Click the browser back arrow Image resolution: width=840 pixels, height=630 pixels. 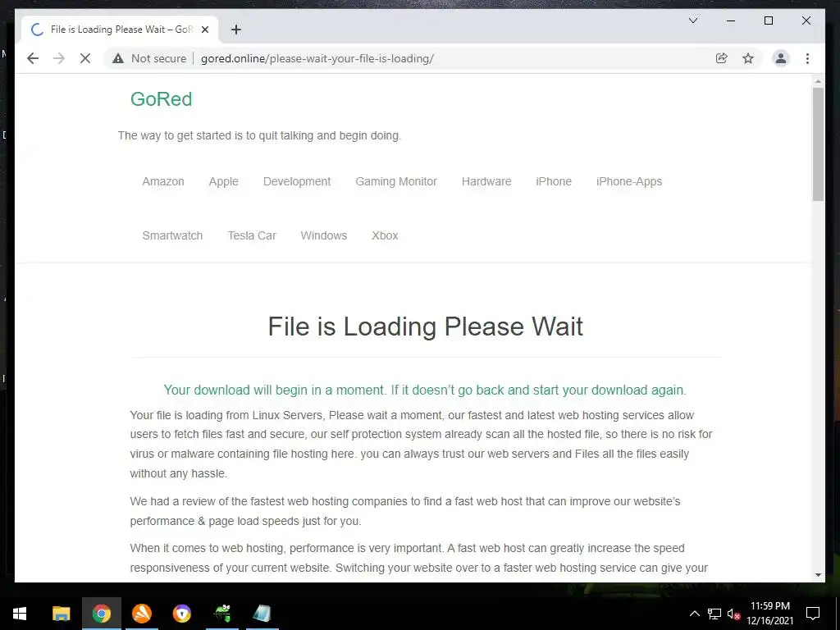[33, 58]
